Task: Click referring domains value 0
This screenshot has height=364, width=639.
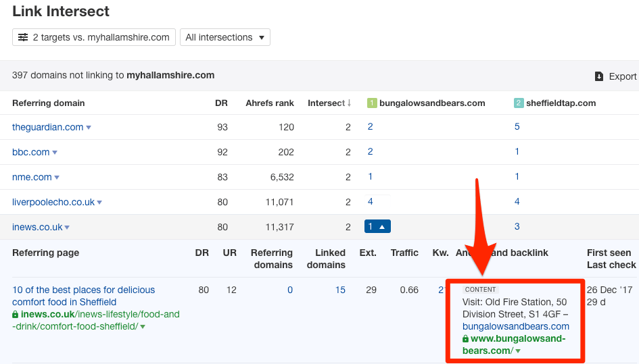Action: [290, 290]
